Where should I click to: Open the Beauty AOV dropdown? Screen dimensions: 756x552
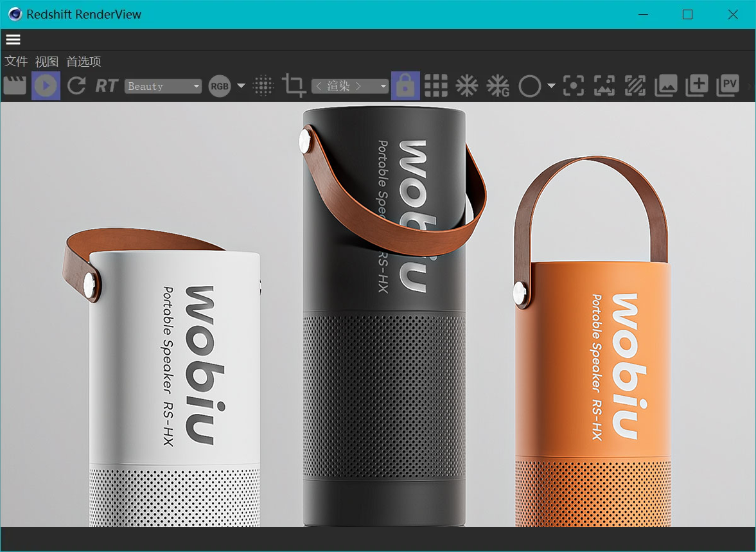coord(163,86)
